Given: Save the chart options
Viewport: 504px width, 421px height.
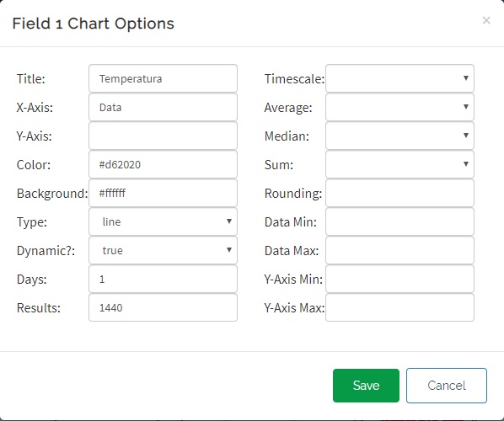Looking at the screenshot, I should (366, 386).
